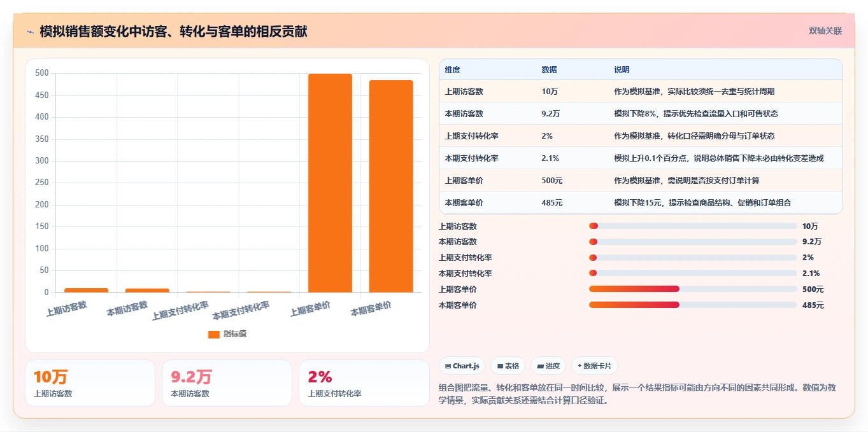Click the 本期访客数 bar in chart
The height and width of the screenshot is (432, 868).
coord(147,291)
